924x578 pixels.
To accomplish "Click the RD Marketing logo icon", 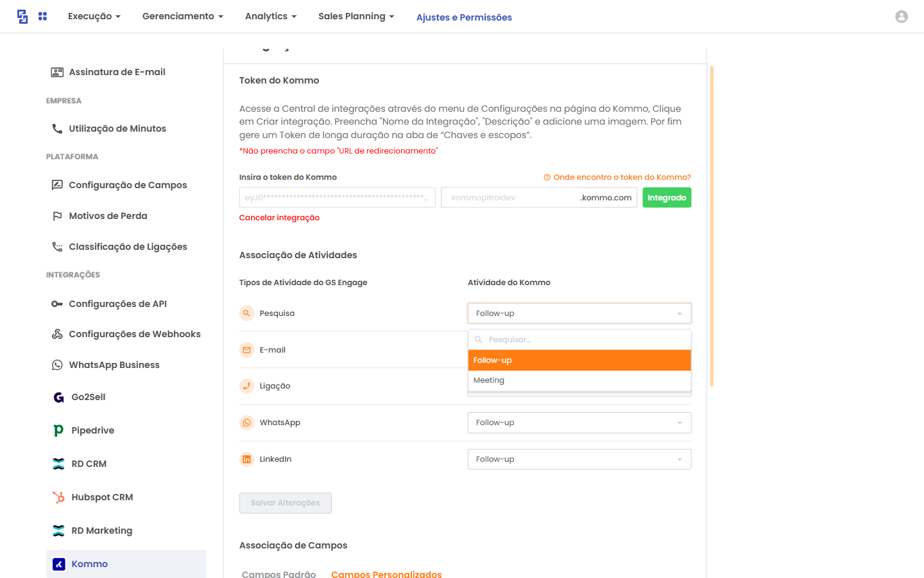I will (x=58, y=530).
